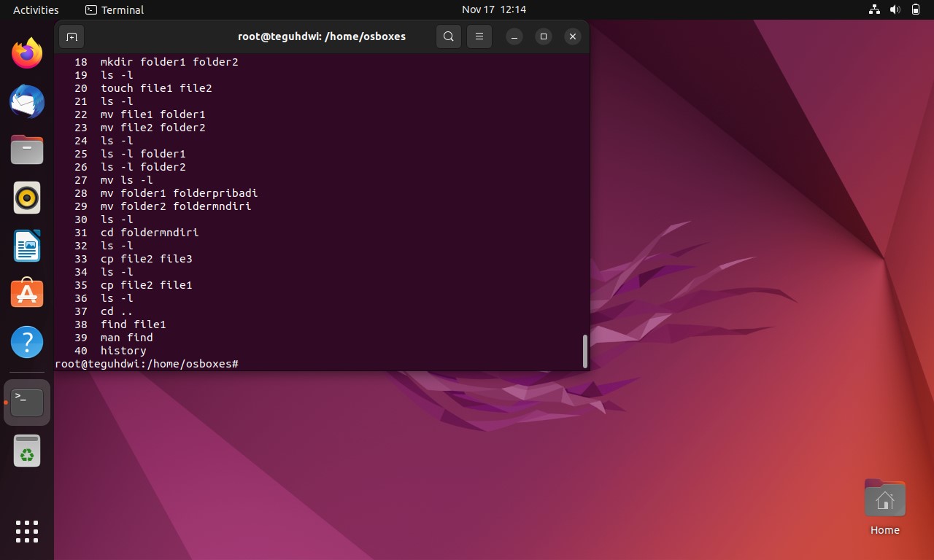The width and height of the screenshot is (934, 560).
Task: Click history line 'touch file1 file2'
Action: (156, 88)
